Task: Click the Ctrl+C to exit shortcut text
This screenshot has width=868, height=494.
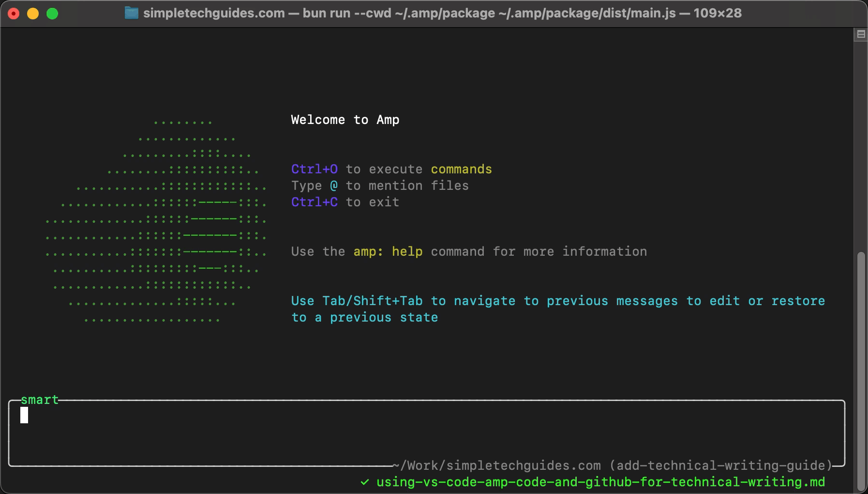Action: tap(314, 202)
